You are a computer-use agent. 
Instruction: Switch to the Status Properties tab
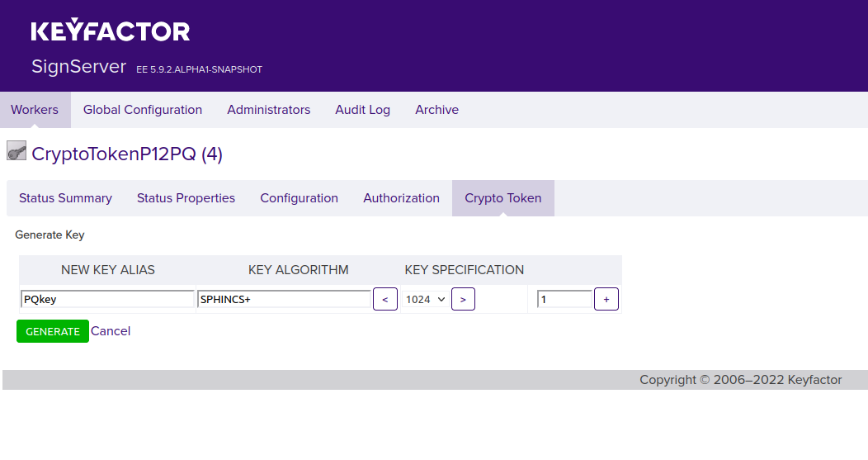coord(186,198)
